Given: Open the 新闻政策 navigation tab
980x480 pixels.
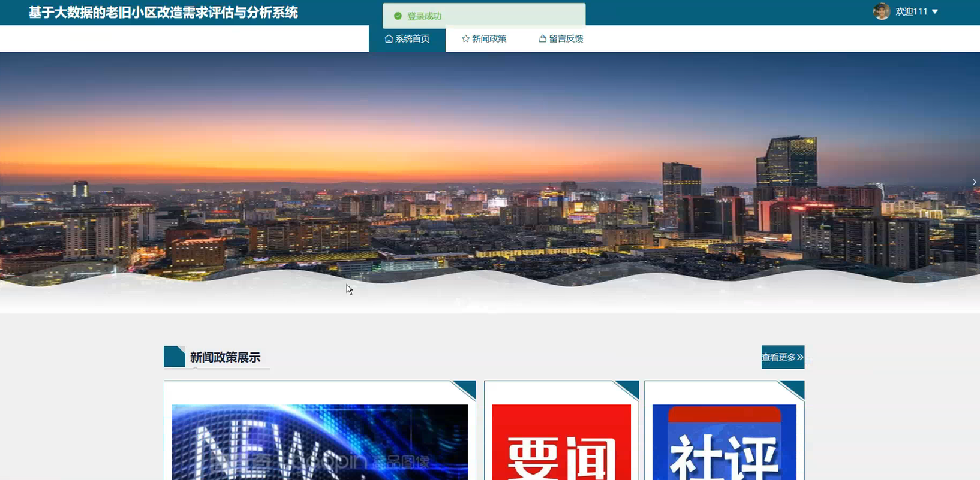Looking at the screenshot, I should pyautogui.click(x=484, y=39).
